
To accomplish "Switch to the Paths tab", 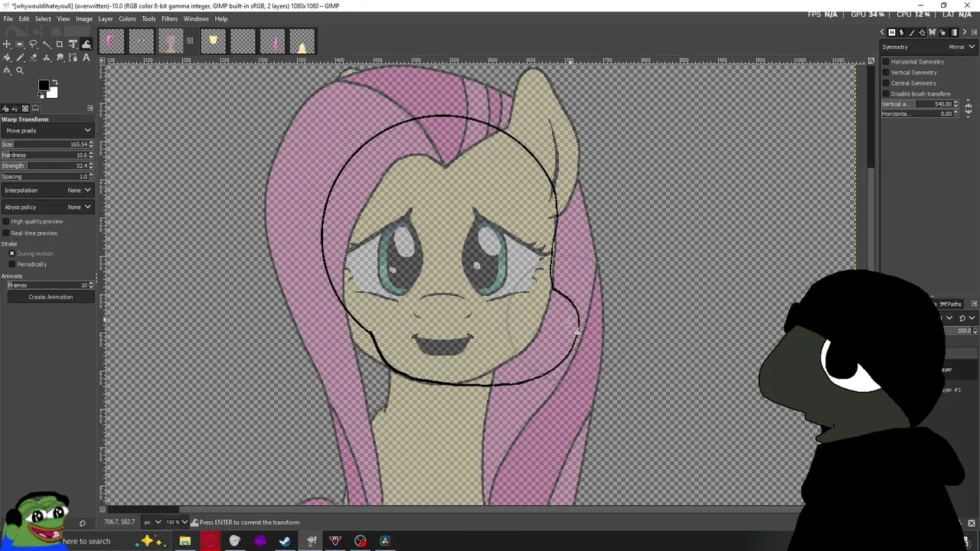I will point(950,304).
